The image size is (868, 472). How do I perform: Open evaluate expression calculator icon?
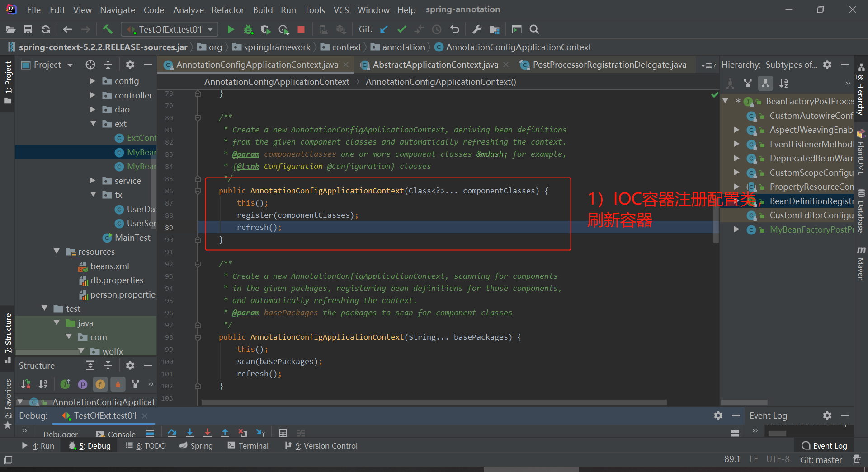(x=283, y=433)
